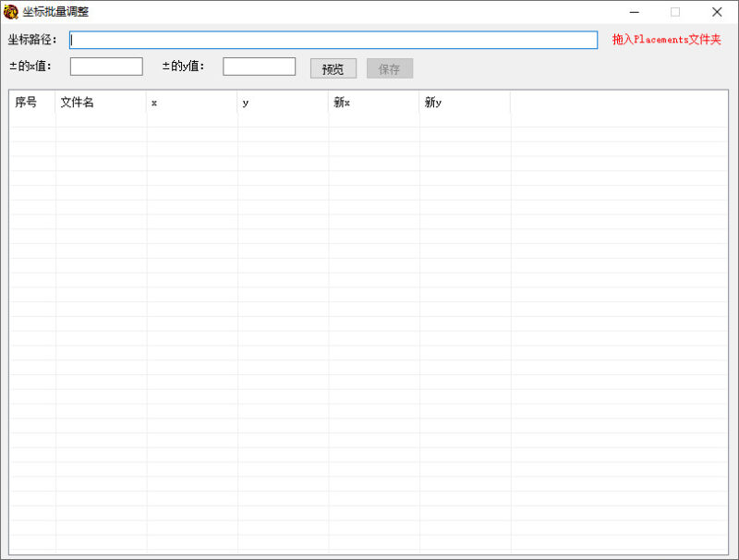Click into the ±的x值 input box
Viewport: 739px width, 560px height.
click(106, 67)
